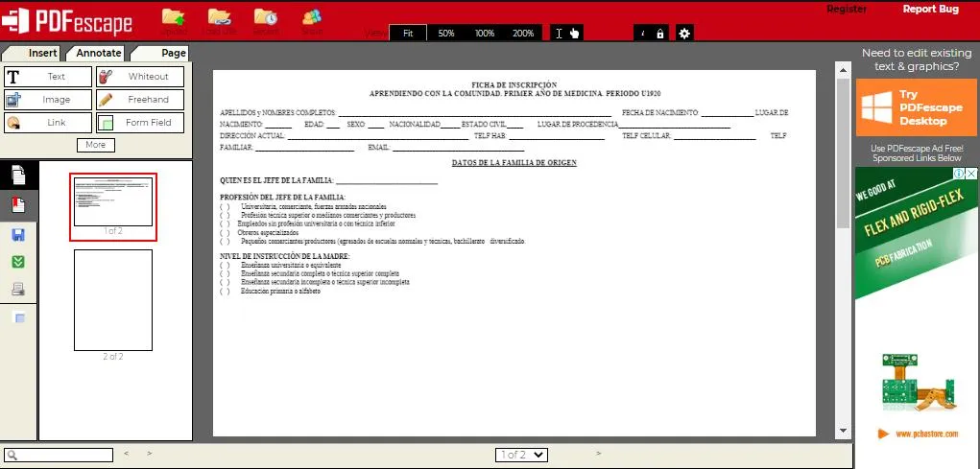Click the document info 'i' icon

(x=643, y=34)
